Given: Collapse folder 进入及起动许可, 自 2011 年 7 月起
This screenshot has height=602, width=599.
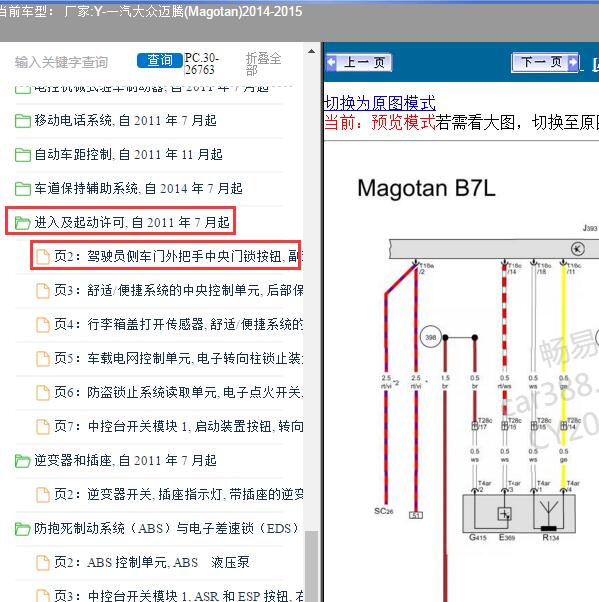Looking at the screenshot, I should (x=132, y=222).
